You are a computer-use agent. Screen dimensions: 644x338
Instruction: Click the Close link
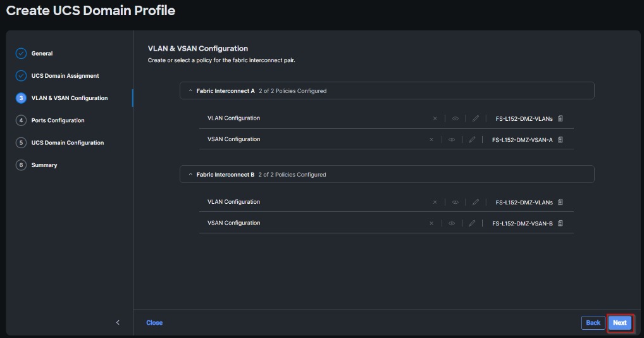[x=154, y=323]
